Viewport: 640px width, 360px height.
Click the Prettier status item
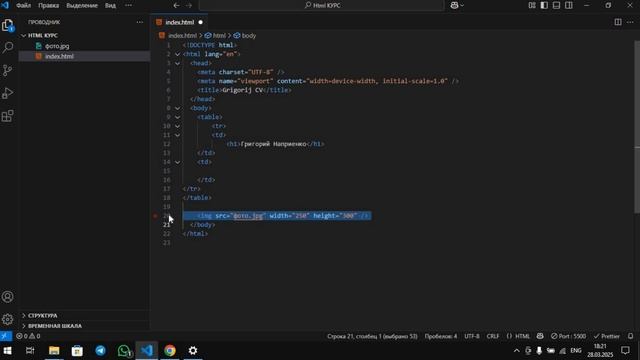tap(607, 336)
